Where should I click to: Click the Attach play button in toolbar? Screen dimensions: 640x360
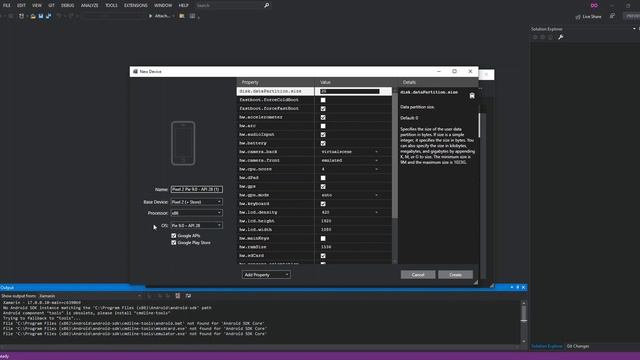tap(151, 16)
